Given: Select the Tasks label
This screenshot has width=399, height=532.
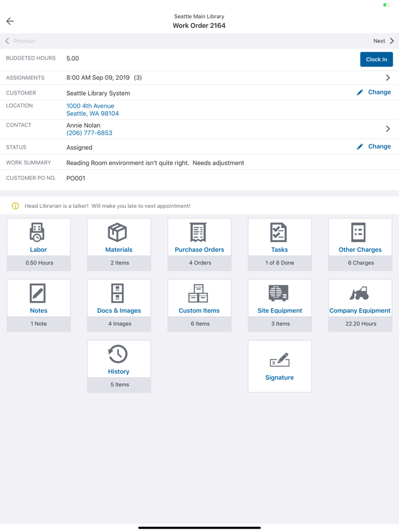Looking at the screenshot, I should 279,249.
